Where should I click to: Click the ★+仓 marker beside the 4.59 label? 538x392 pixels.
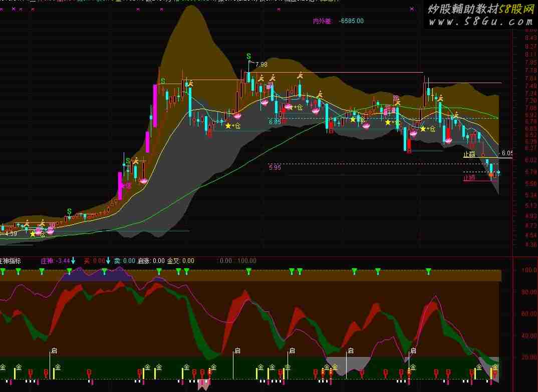[x=38, y=234]
